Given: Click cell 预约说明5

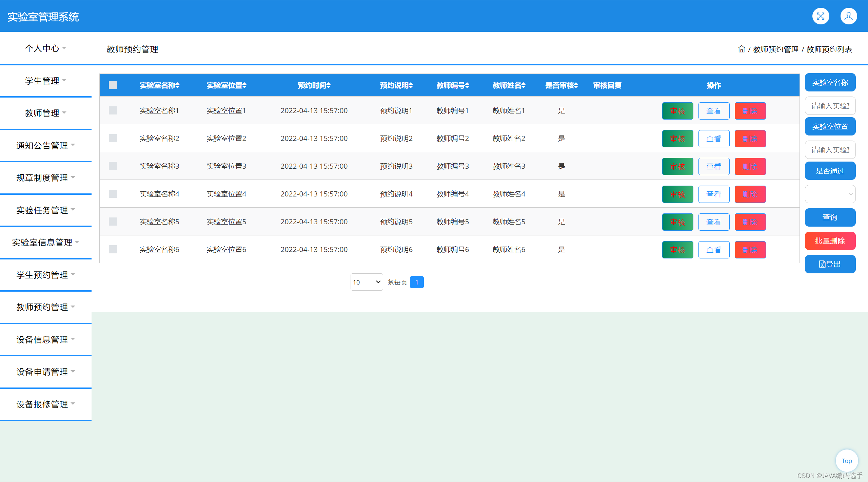Looking at the screenshot, I should pos(396,222).
